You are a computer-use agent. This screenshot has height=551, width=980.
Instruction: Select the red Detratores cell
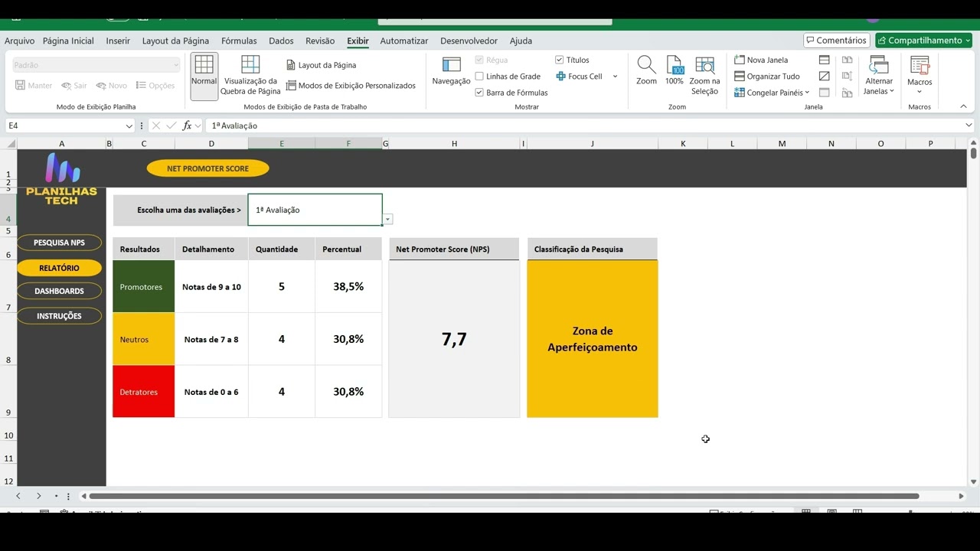click(144, 392)
